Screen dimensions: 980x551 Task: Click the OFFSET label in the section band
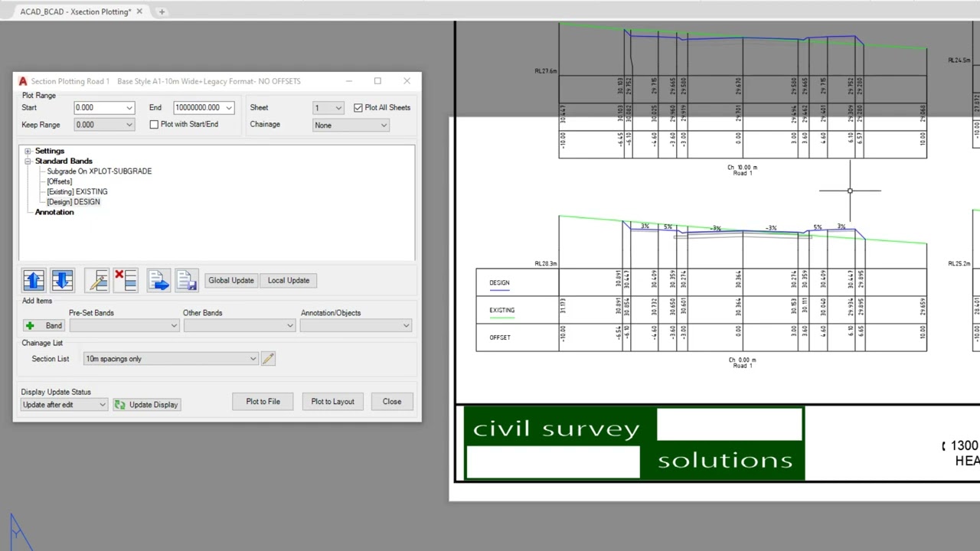(x=500, y=337)
